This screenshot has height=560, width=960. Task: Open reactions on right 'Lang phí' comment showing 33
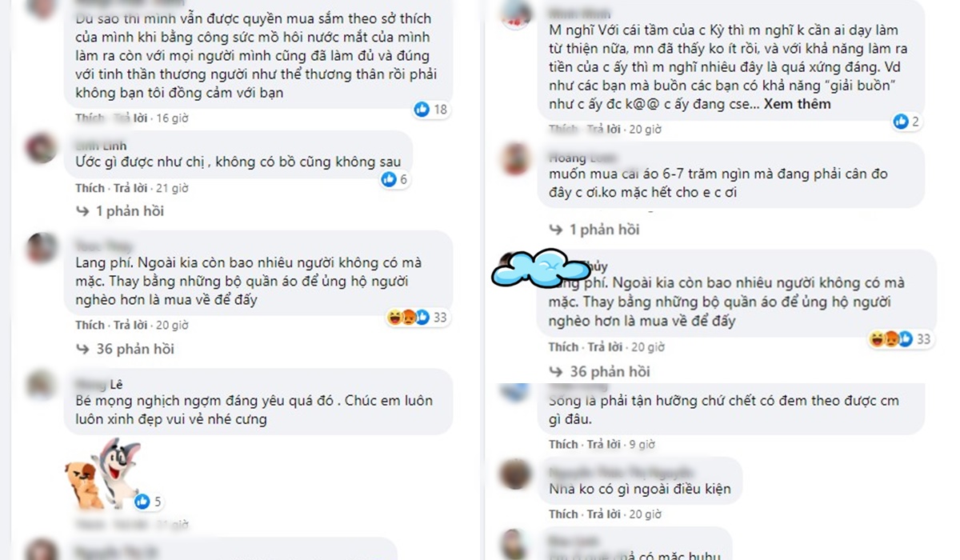point(899,339)
